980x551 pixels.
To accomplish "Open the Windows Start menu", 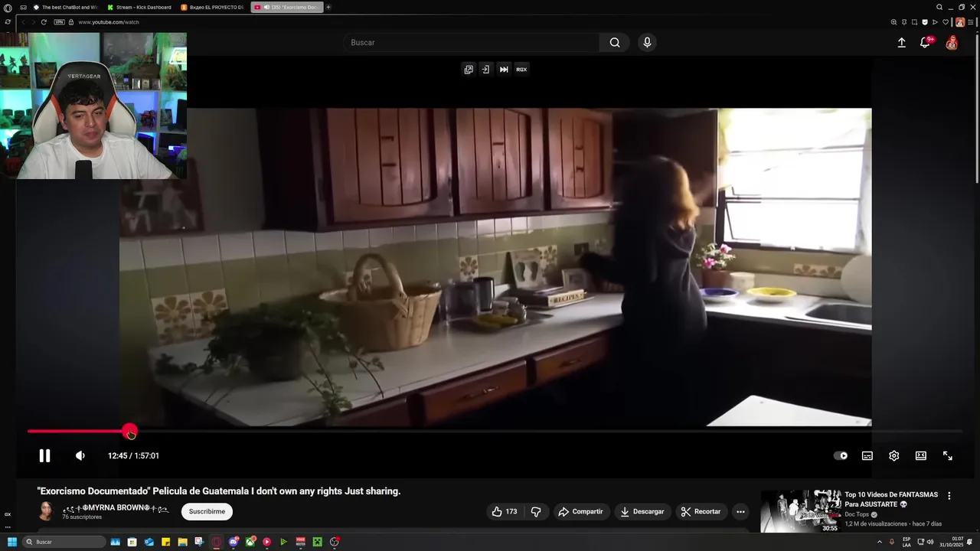I will point(11,542).
